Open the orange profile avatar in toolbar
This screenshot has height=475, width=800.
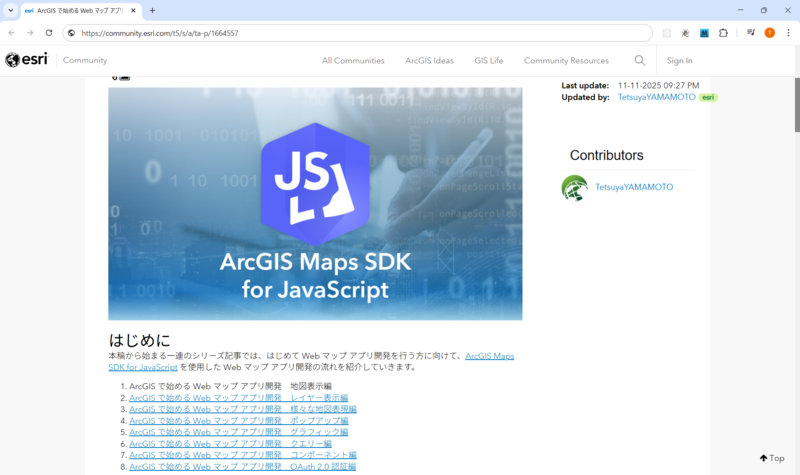click(x=769, y=33)
